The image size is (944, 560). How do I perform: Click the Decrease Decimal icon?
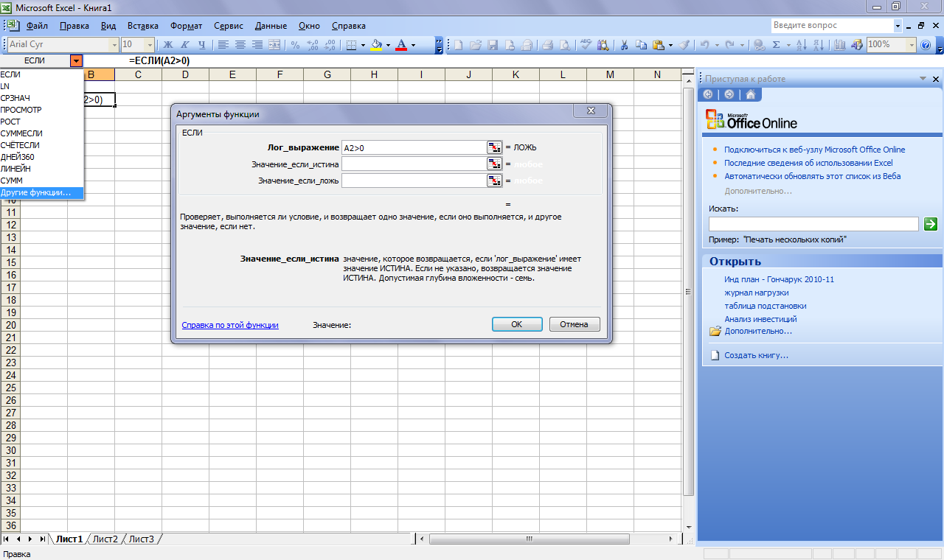330,44
